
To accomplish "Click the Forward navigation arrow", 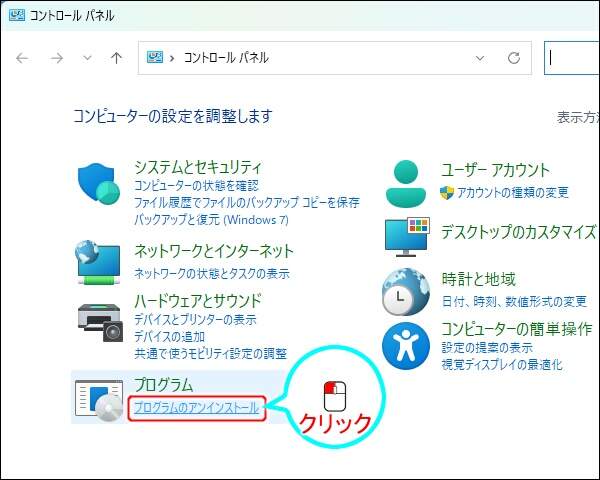I will tap(57, 58).
